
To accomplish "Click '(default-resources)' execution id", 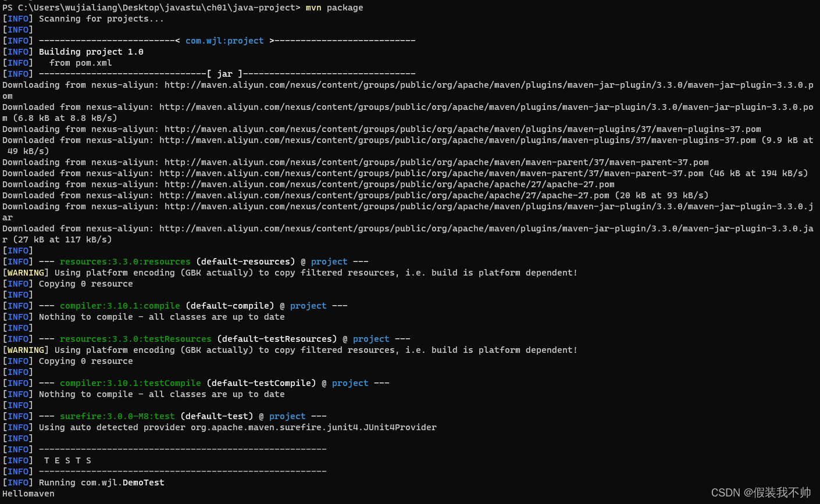I will tap(245, 262).
